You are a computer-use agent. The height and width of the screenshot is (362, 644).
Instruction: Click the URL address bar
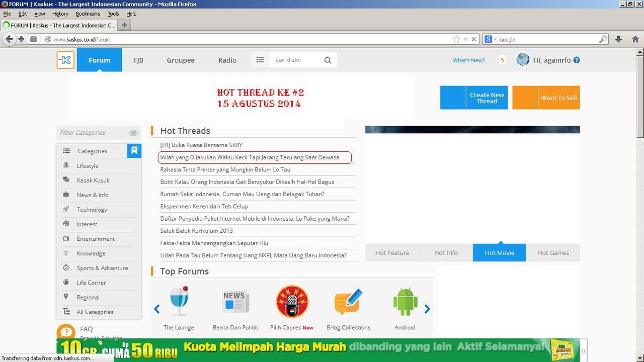252,39
